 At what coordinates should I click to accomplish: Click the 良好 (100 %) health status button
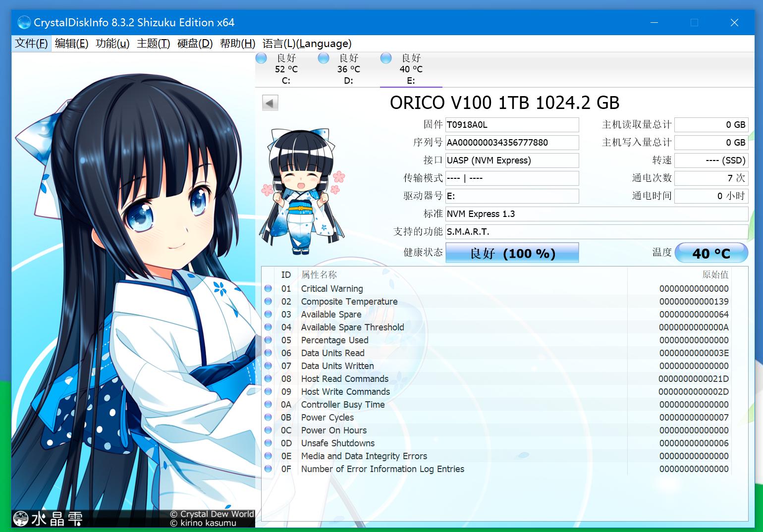pos(512,253)
